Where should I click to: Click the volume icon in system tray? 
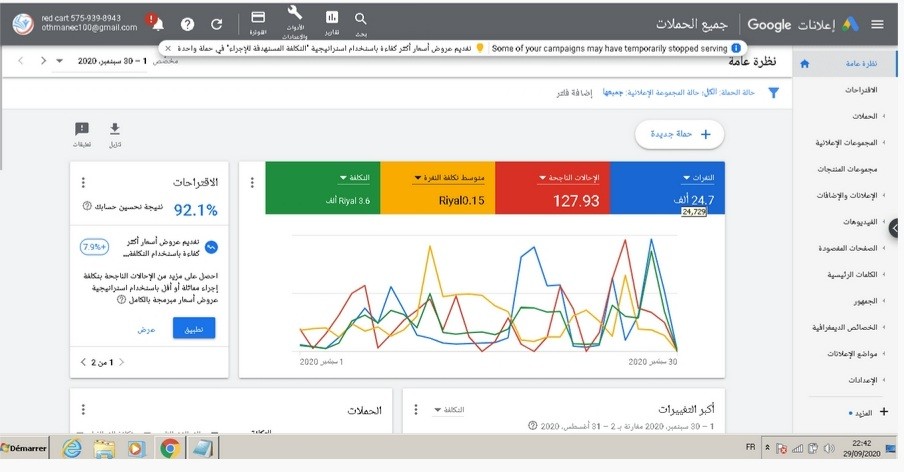tap(829, 448)
